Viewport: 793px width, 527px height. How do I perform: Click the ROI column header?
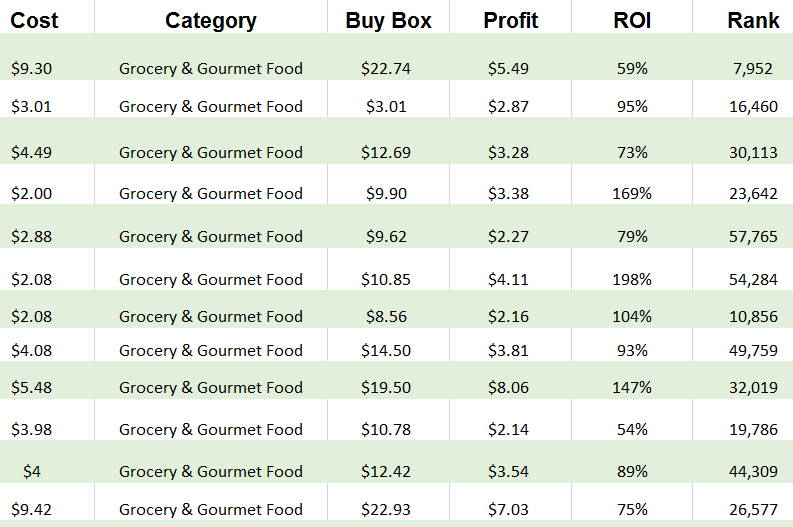pyautogui.click(x=632, y=21)
